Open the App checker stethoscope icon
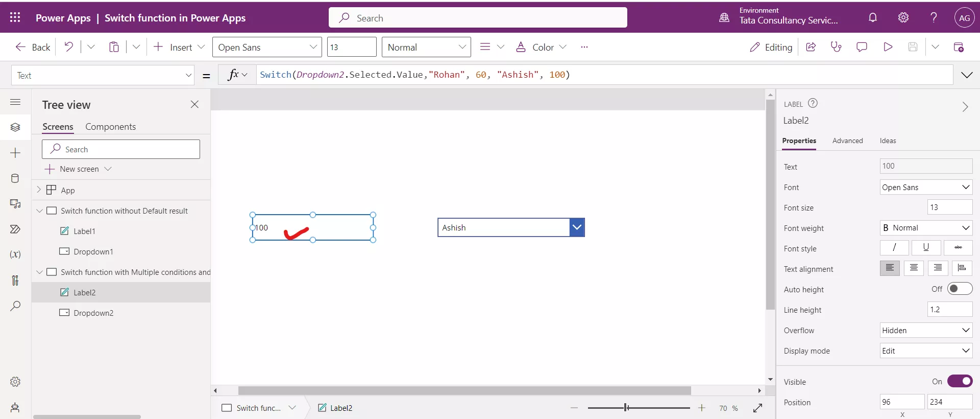This screenshot has width=980, height=419. 836,47
